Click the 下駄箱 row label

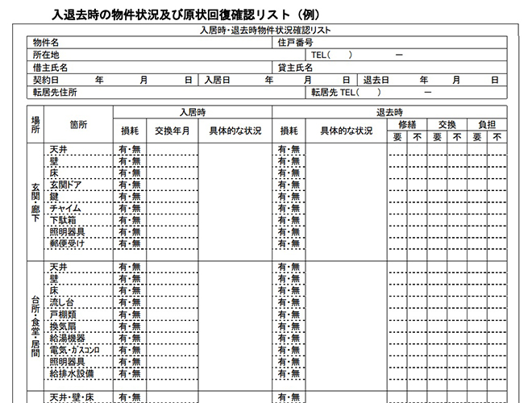point(63,220)
